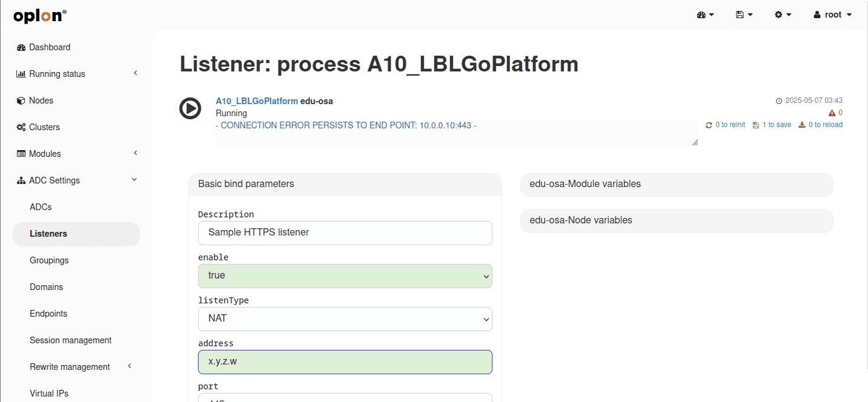Collapse the Basic bind parameters panel
The height and width of the screenshot is (402, 868).
pos(345,184)
